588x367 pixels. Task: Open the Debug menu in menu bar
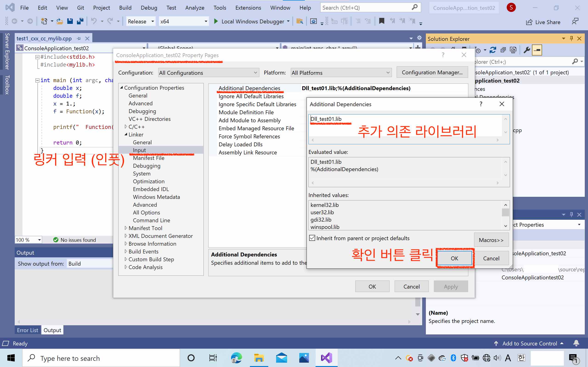pos(149,7)
